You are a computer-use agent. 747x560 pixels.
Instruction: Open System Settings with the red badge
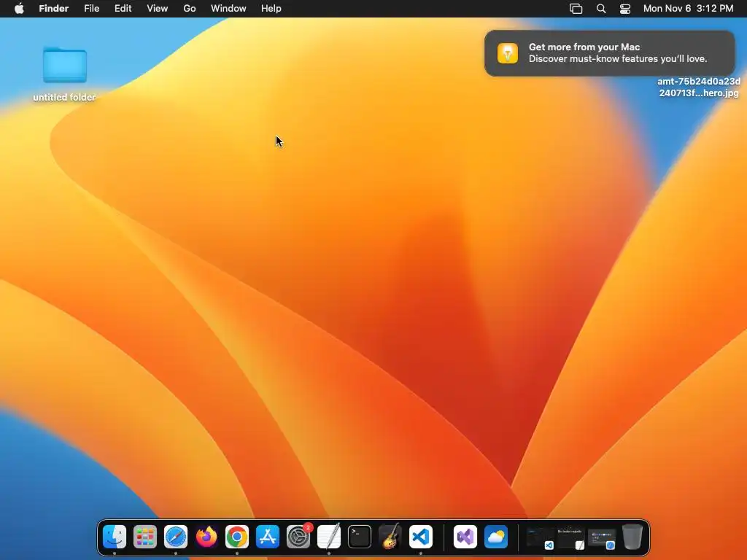pyautogui.click(x=298, y=537)
